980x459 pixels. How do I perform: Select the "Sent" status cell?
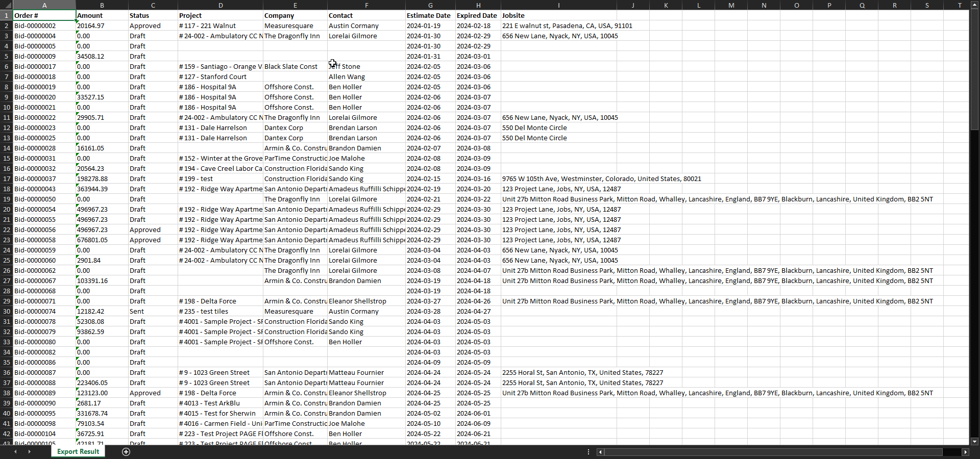(x=153, y=311)
